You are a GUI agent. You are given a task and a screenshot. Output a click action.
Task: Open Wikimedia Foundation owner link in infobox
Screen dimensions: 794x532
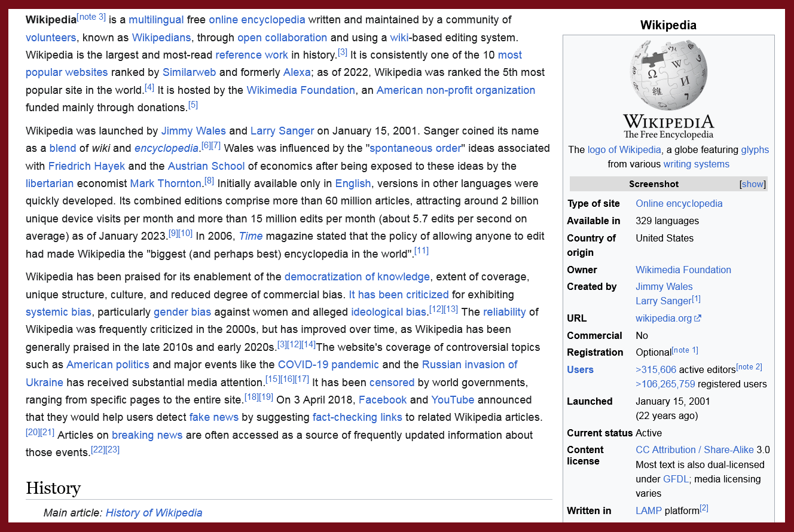683,270
